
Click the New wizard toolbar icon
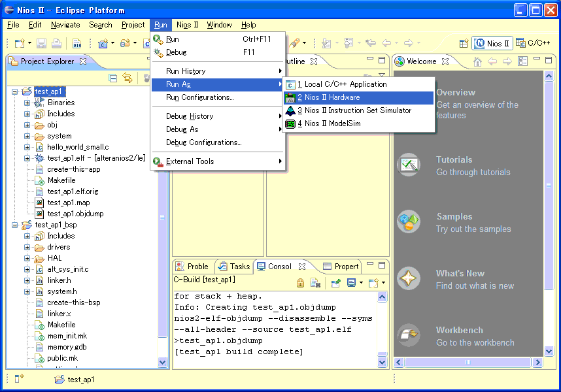(x=20, y=43)
